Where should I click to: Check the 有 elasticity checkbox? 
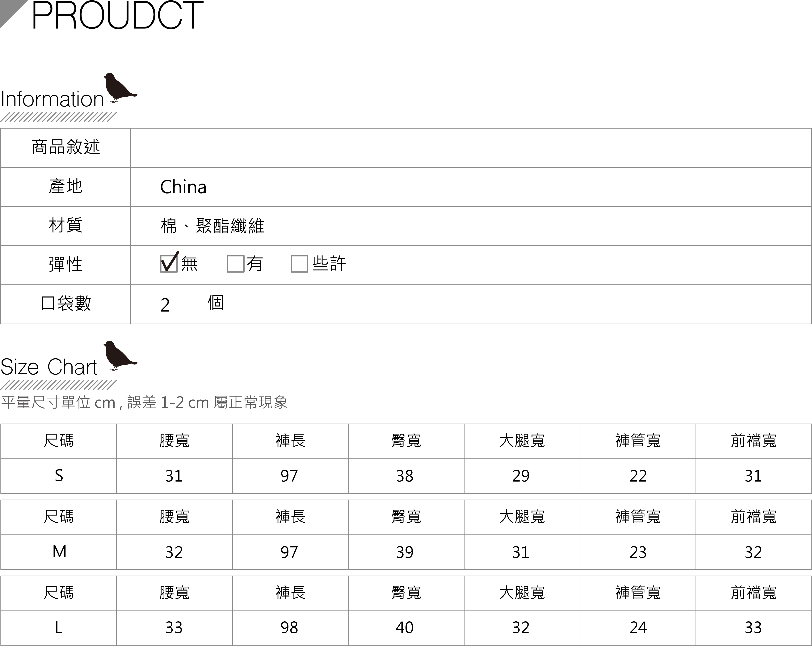click(235, 263)
